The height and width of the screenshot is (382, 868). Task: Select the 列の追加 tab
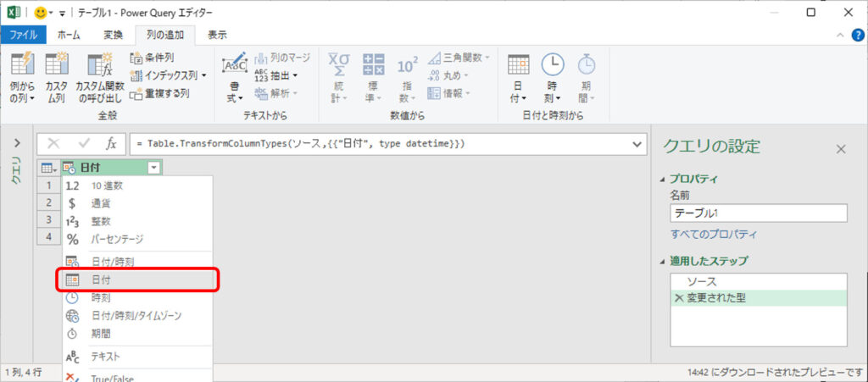[165, 35]
